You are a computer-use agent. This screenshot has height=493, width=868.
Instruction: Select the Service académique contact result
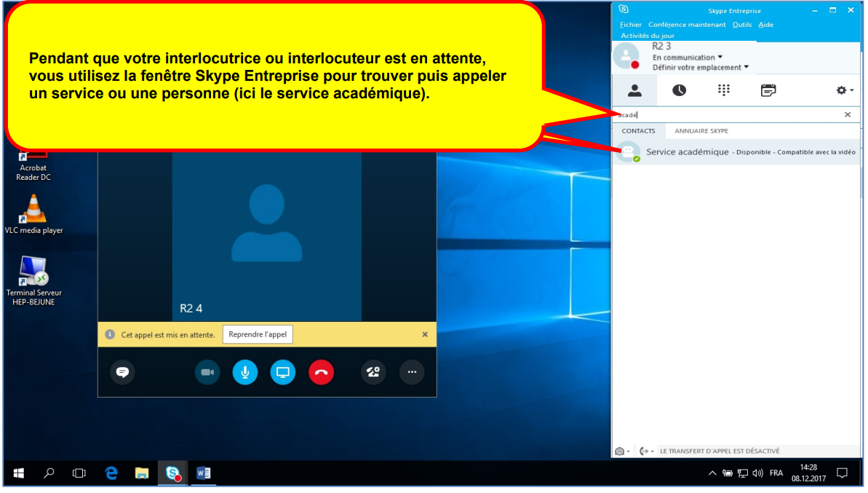(x=736, y=151)
